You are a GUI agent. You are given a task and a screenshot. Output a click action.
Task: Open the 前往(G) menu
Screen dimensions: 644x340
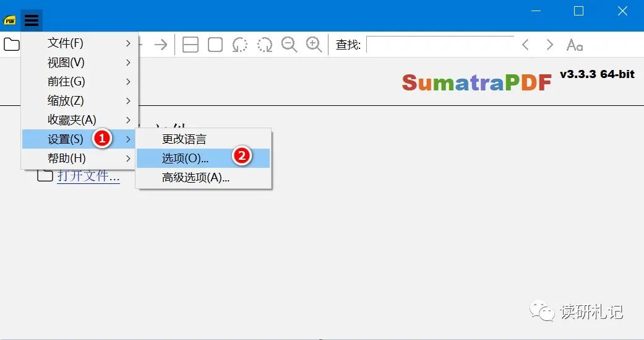tap(79, 81)
